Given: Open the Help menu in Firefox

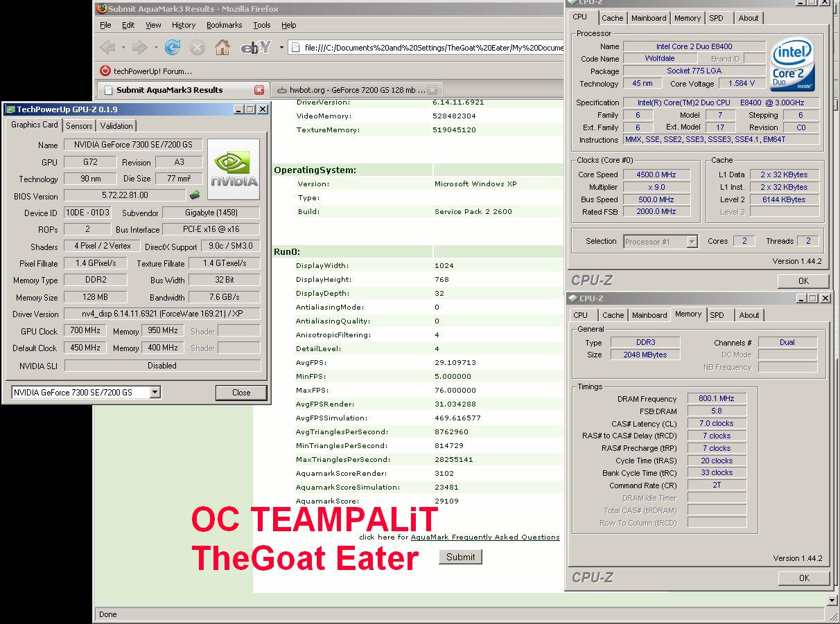Looking at the screenshot, I should point(289,25).
